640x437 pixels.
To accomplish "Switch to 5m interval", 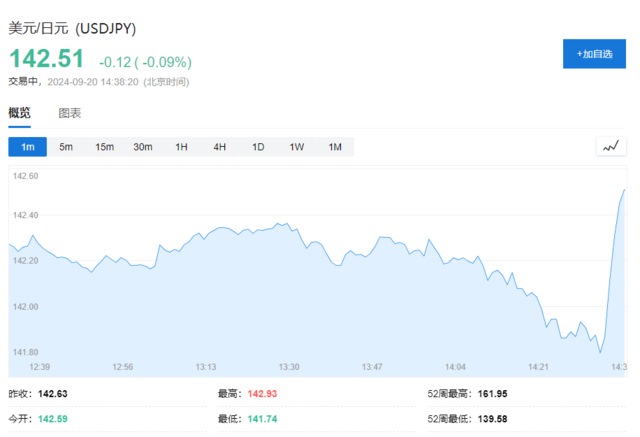I will point(66,147).
